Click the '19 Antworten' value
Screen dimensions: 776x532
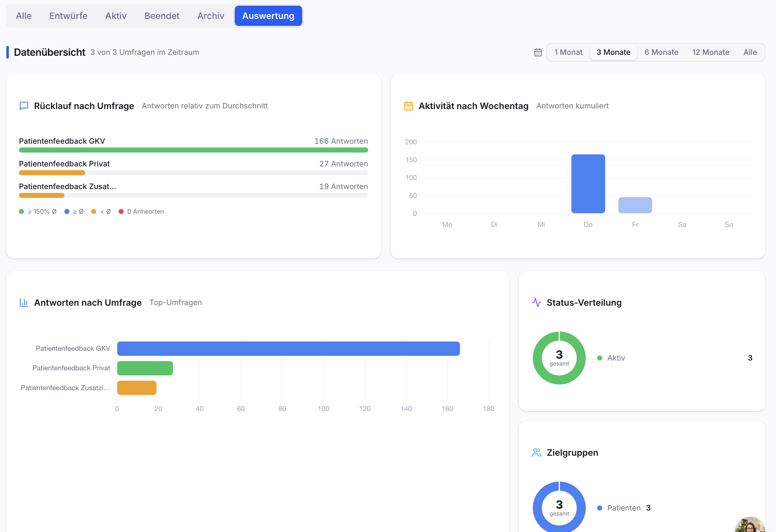[x=344, y=187]
